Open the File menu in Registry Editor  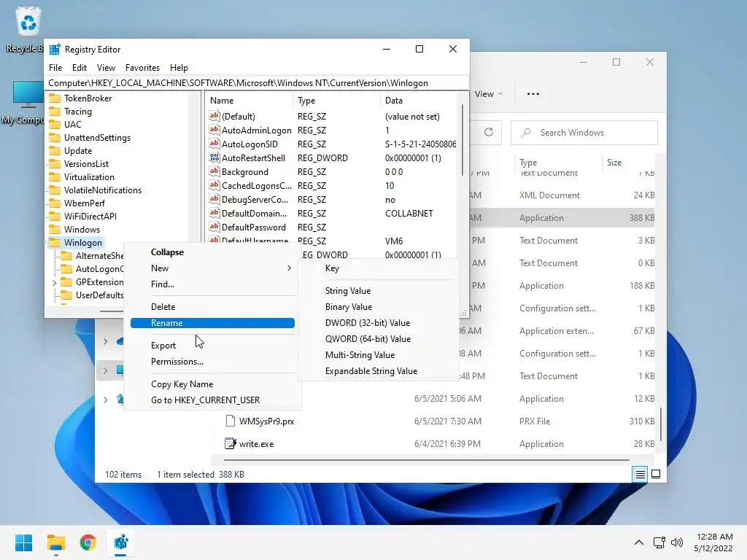coord(55,68)
